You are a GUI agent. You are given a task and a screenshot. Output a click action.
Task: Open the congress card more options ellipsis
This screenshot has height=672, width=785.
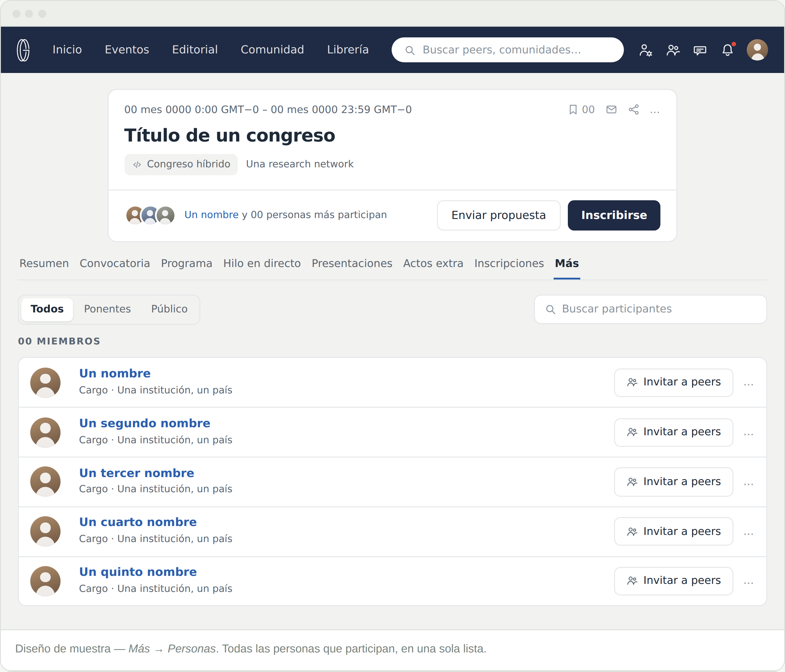pos(655,111)
